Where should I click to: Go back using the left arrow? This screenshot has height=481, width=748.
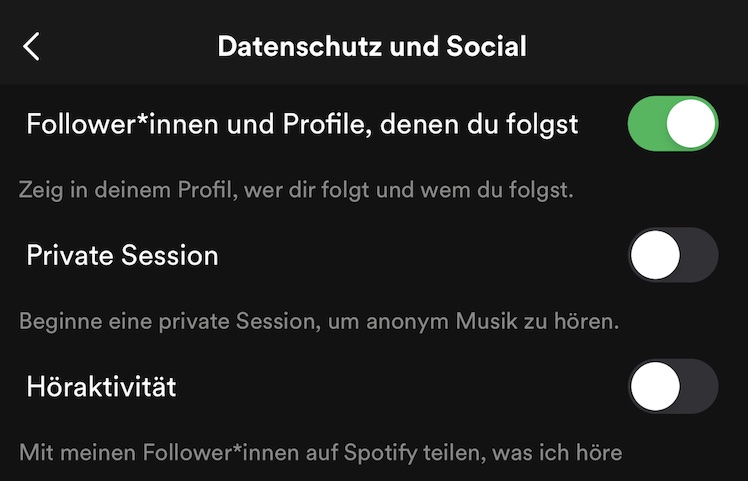(x=32, y=46)
